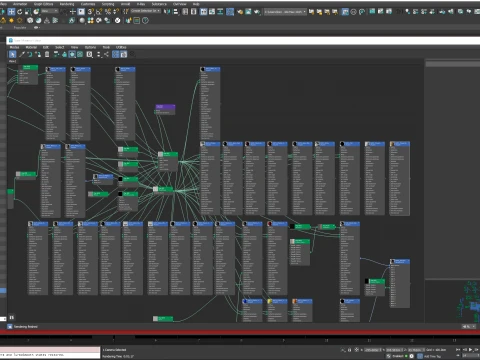Click the round clock icon in second toolbar row

(145, 20)
